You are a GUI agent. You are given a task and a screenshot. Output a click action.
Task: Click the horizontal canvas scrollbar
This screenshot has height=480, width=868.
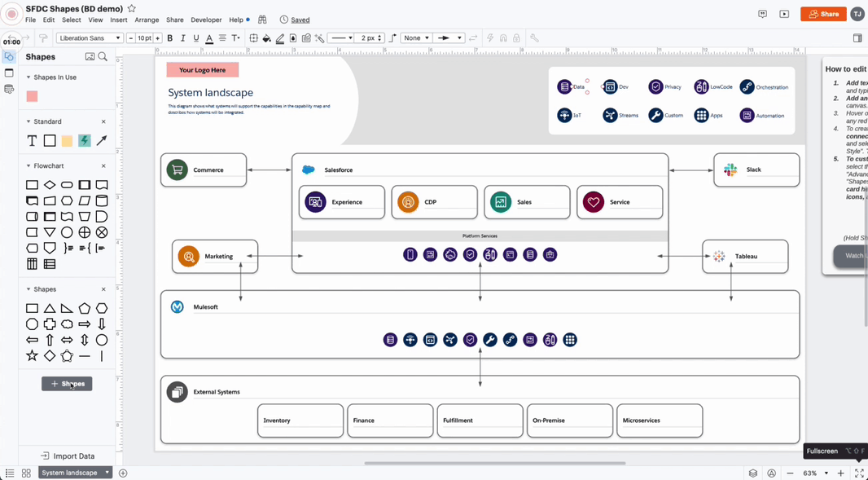coord(495,464)
